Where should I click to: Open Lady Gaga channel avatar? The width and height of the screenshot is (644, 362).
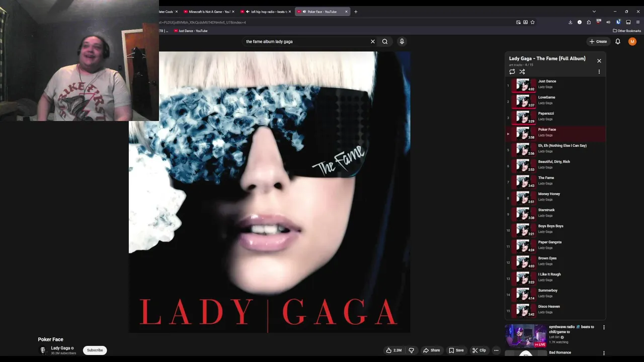coord(43,350)
